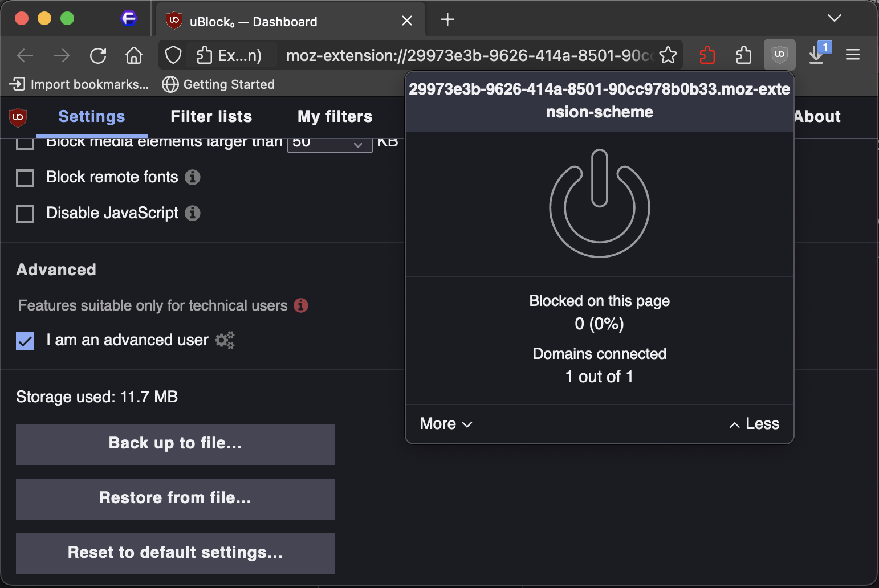Click the address bar URL field

tap(467, 55)
